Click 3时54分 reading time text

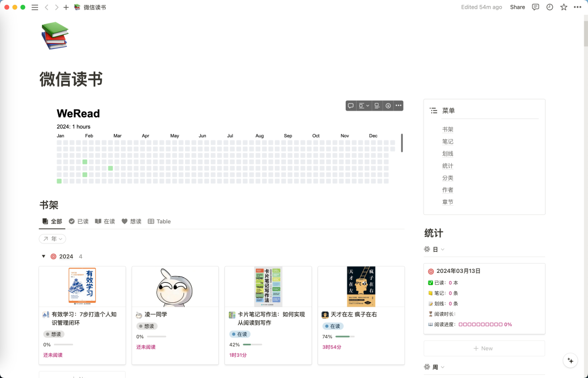click(x=332, y=347)
